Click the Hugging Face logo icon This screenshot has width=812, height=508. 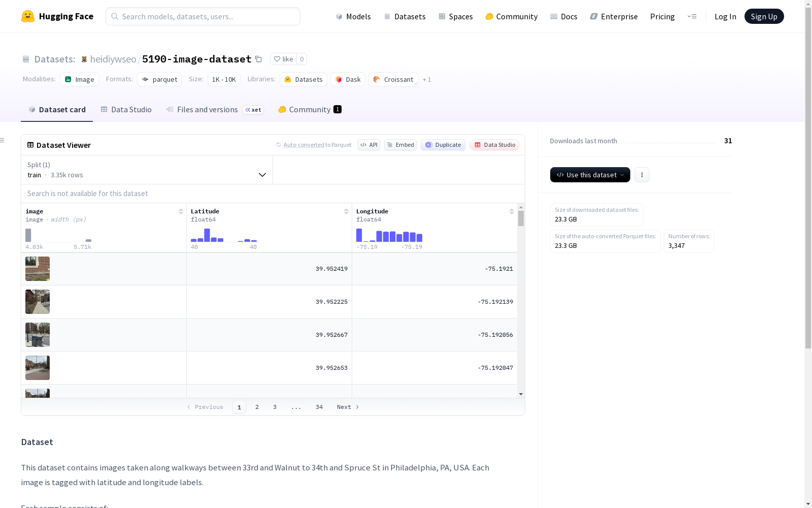pos(28,16)
